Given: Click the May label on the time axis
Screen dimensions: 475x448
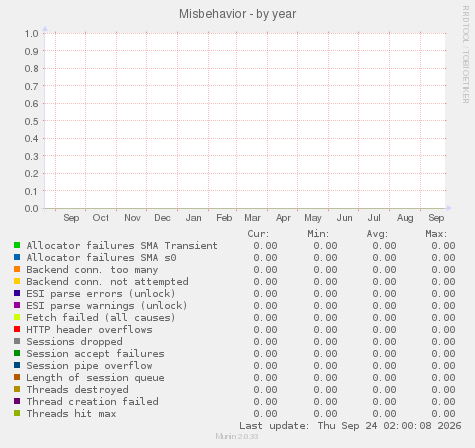Looking at the screenshot, I should [x=313, y=218].
